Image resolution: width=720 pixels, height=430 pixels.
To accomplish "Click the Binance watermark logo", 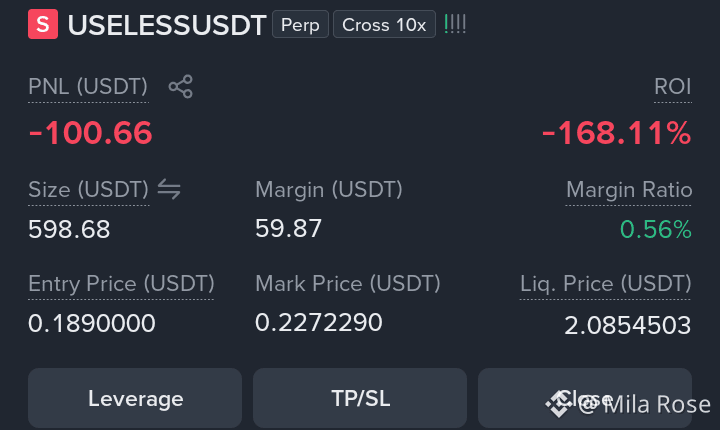I will pos(557,404).
